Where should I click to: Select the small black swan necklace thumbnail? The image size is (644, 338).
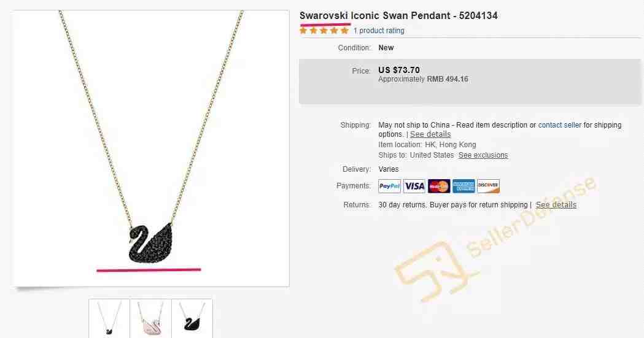coord(109,318)
